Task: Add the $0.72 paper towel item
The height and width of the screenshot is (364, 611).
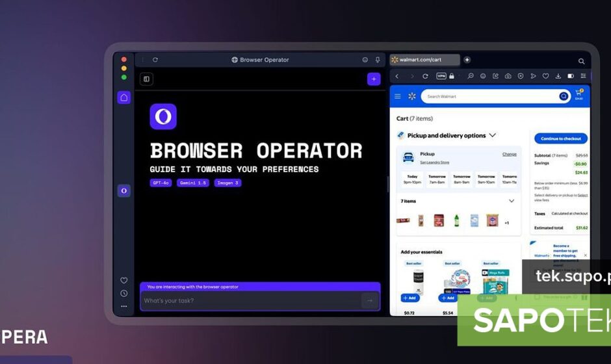Action: point(409,298)
